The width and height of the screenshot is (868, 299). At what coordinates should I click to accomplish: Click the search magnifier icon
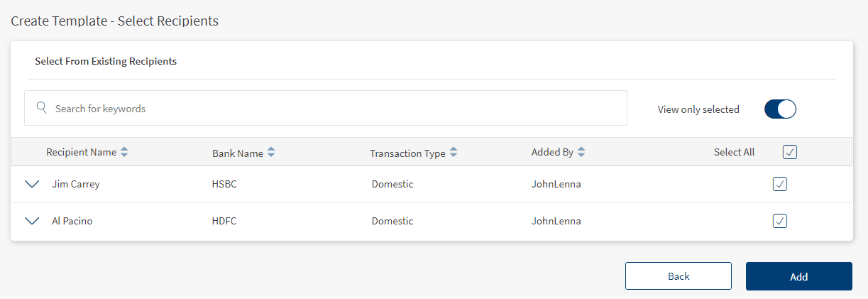(x=42, y=108)
